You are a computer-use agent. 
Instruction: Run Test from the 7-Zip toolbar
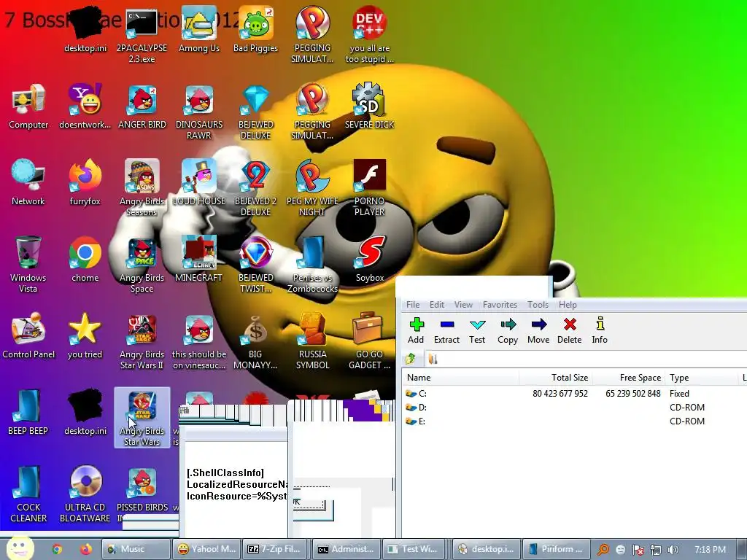[x=477, y=330]
